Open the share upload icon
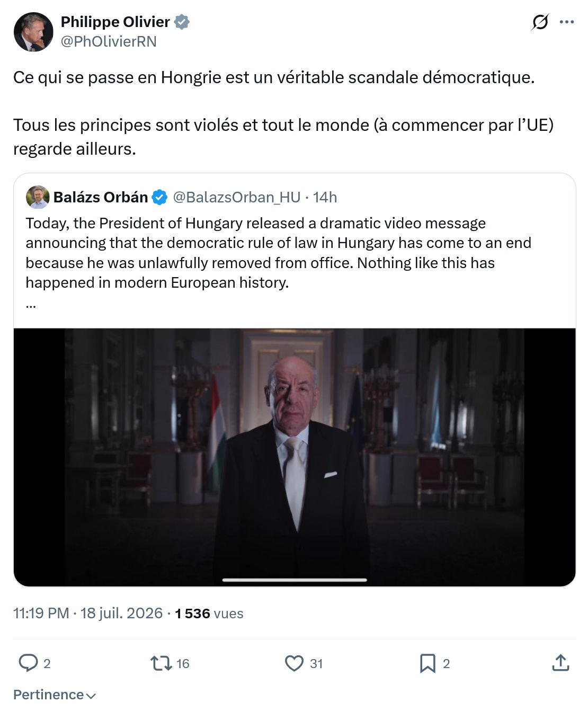 (560, 663)
